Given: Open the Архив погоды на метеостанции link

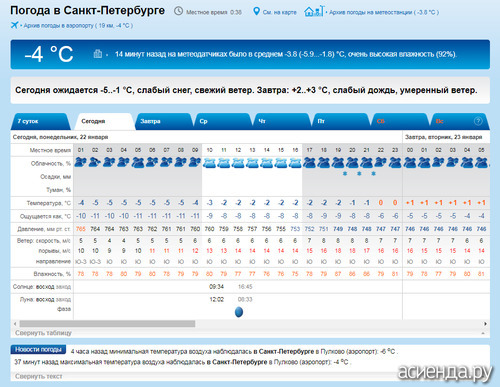Looking at the screenshot, I should [x=384, y=12].
